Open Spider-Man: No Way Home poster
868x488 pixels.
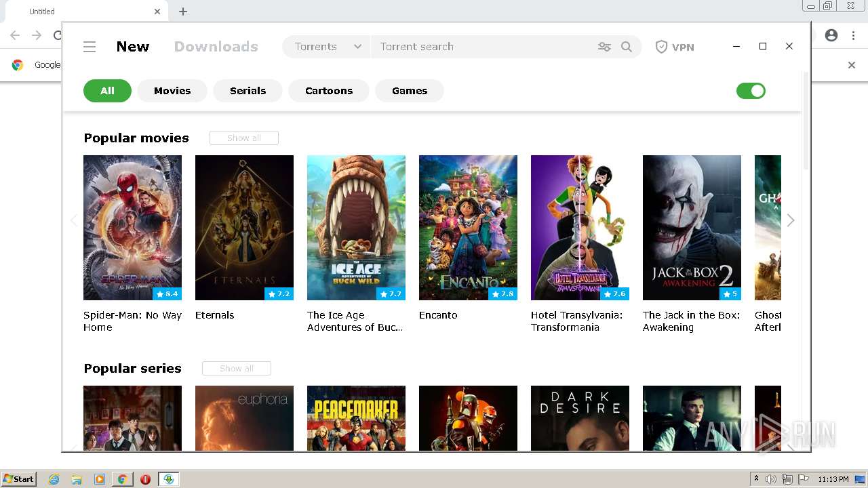pos(132,228)
